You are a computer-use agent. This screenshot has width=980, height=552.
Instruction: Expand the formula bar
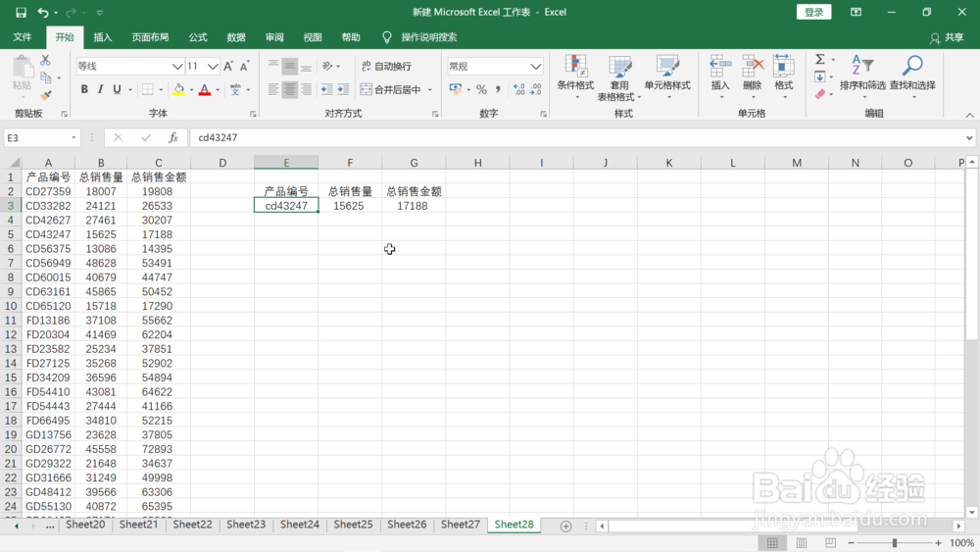969,137
